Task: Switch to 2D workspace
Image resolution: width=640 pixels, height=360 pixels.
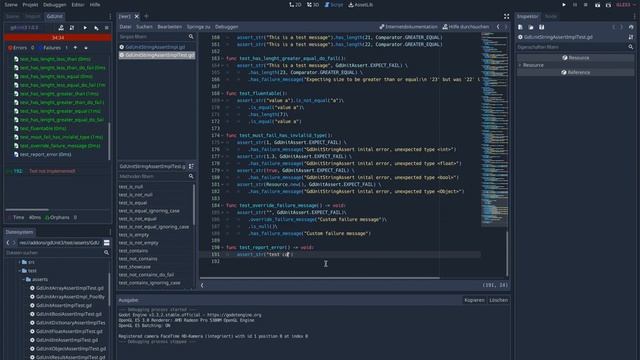Action: click(295, 5)
